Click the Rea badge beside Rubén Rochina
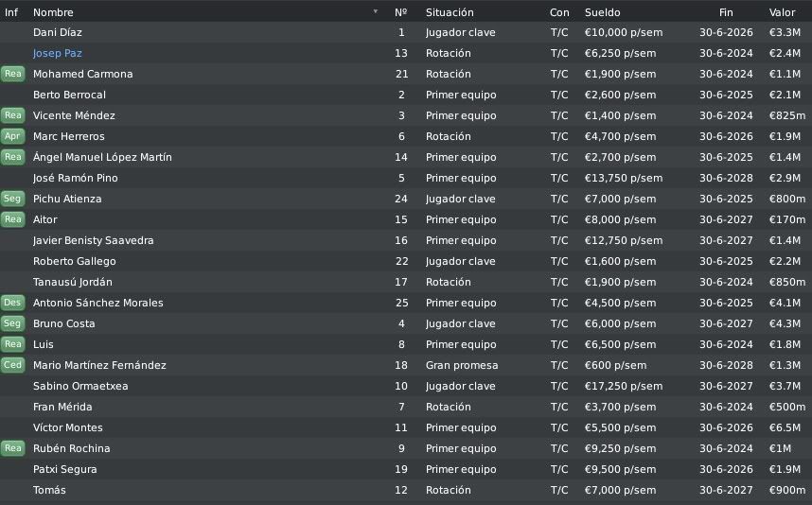Viewport: 812px width, 505px height. [x=12, y=448]
